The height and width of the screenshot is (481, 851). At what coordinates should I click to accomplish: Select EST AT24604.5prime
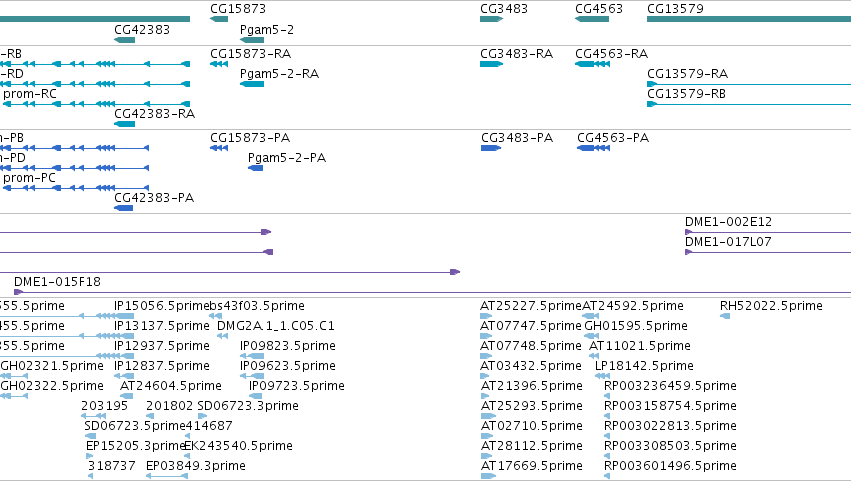(170, 387)
